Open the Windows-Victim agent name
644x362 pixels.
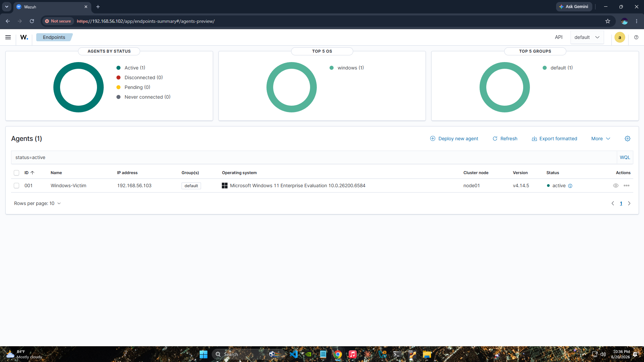point(68,186)
